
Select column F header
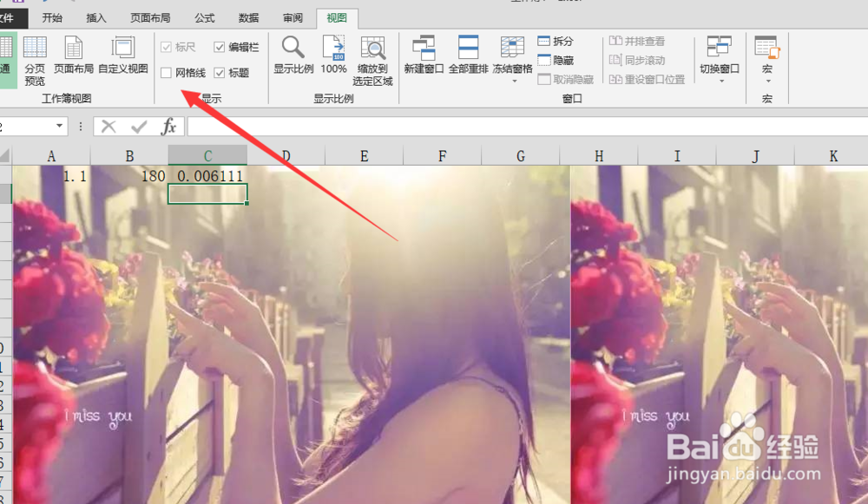pyautogui.click(x=443, y=156)
